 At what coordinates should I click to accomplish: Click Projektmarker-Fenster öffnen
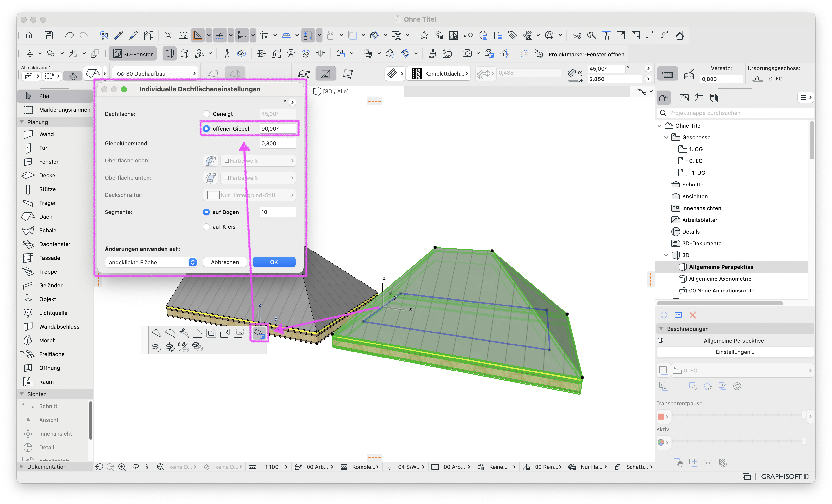pyautogui.click(x=586, y=54)
